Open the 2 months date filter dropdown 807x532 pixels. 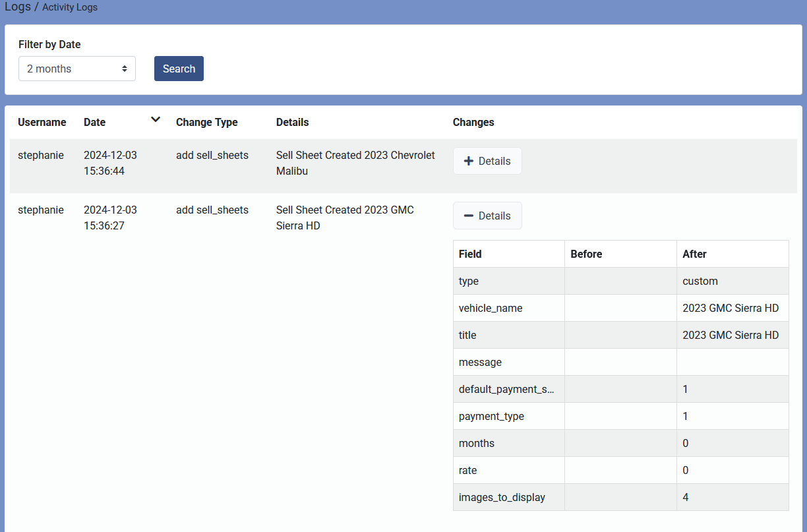[x=77, y=69]
